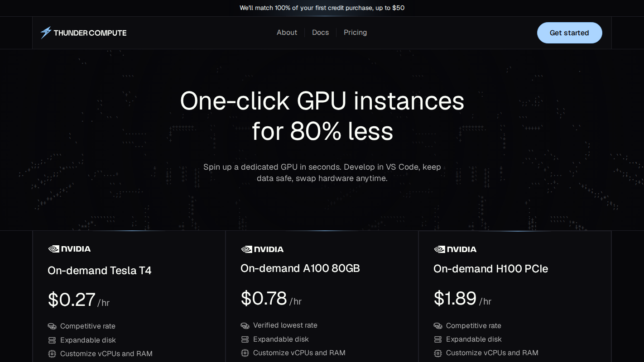Screen dimensions: 644x362
Task: Click the verified icon beside Verified lowest rate
Action: 245,325
